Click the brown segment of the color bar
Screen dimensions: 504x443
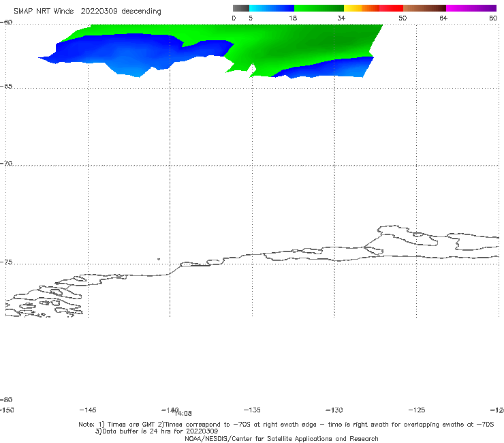click(x=424, y=8)
